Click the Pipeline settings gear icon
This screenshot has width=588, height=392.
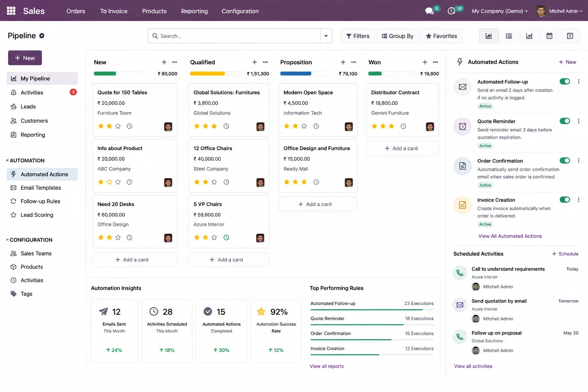[x=42, y=36]
